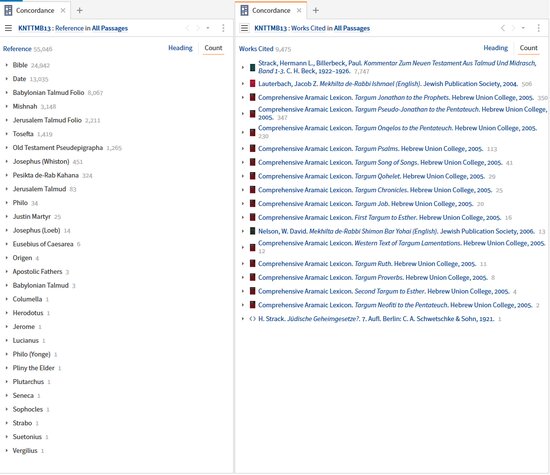
Task: Click Reference link in left panel header
Action: [69, 28]
